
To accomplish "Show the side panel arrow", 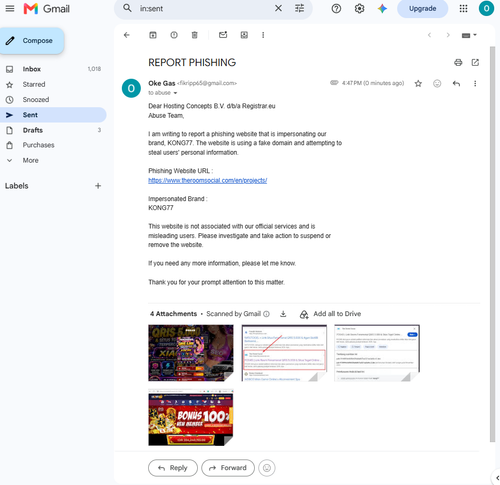I will [x=497, y=478].
